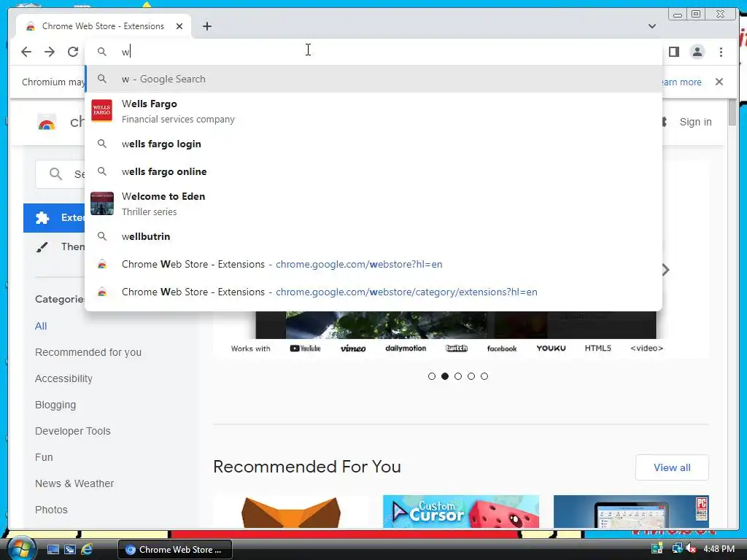Choose the All category

[41, 326]
